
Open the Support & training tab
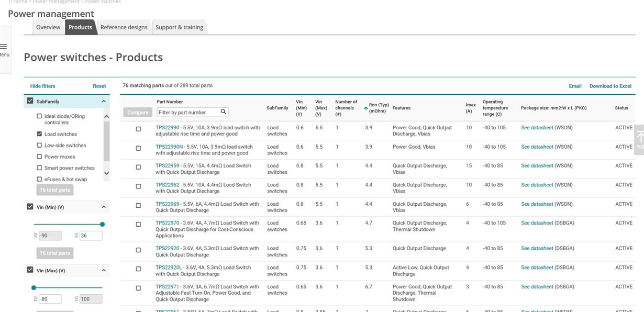tap(180, 27)
